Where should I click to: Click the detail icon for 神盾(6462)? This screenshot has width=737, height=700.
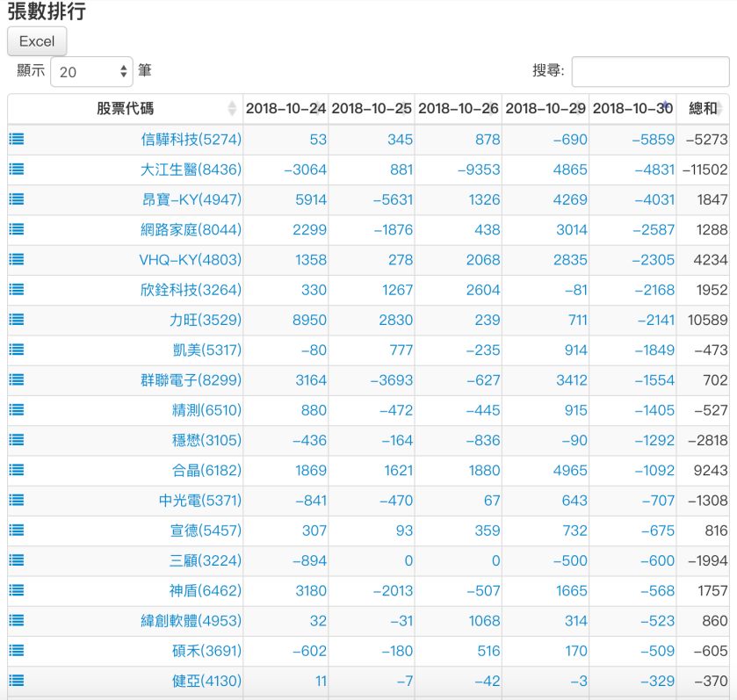pyautogui.click(x=16, y=590)
